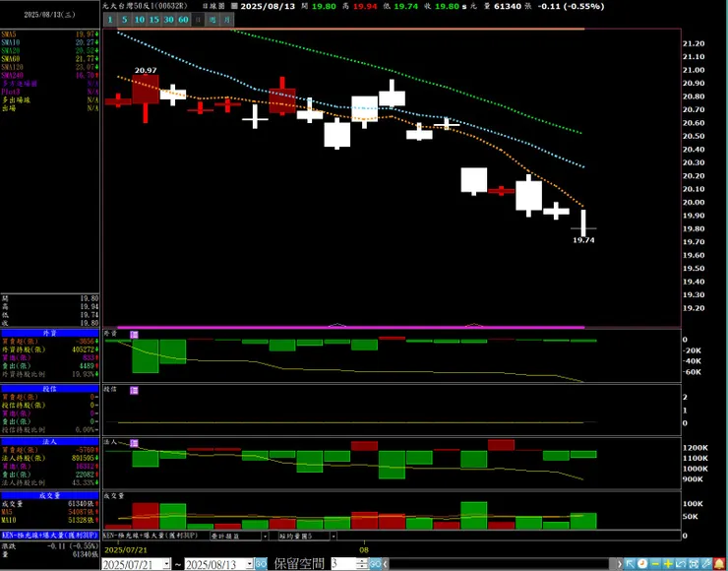Switch to the 15-minute chart interval
728x571 pixels.
tap(154, 20)
